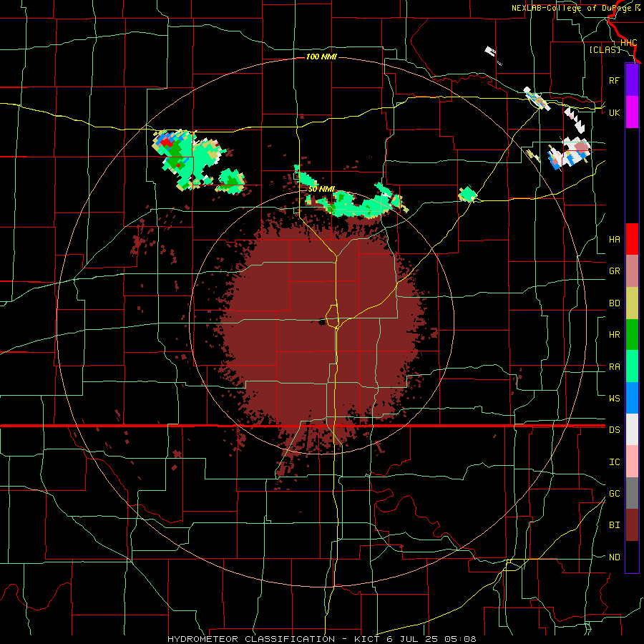Select the RA legend label
Screen dimensions: 644x644
(614, 367)
